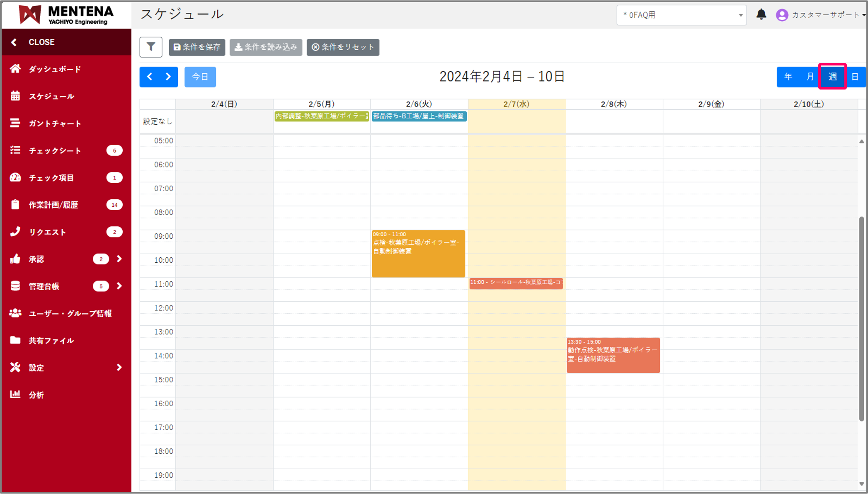Click the filter funnel icon
This screenshot has width=868, height=494.
[x=151, y=47]
